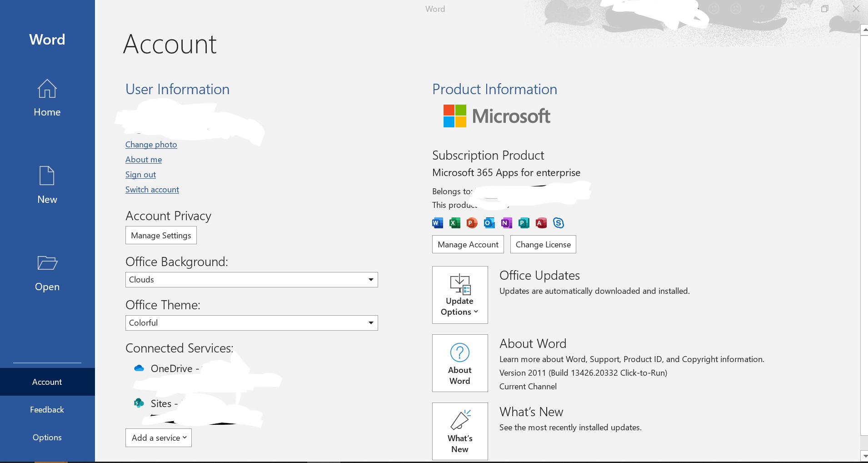Open the Feedback page
The width and height of the screenshot is (868, 463).
coord(47,410)
